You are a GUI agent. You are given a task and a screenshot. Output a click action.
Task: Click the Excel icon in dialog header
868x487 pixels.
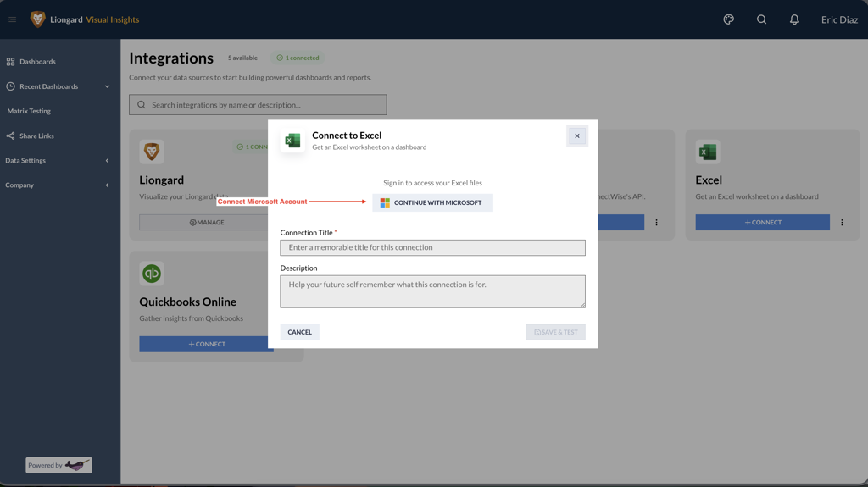pos(292,141)
